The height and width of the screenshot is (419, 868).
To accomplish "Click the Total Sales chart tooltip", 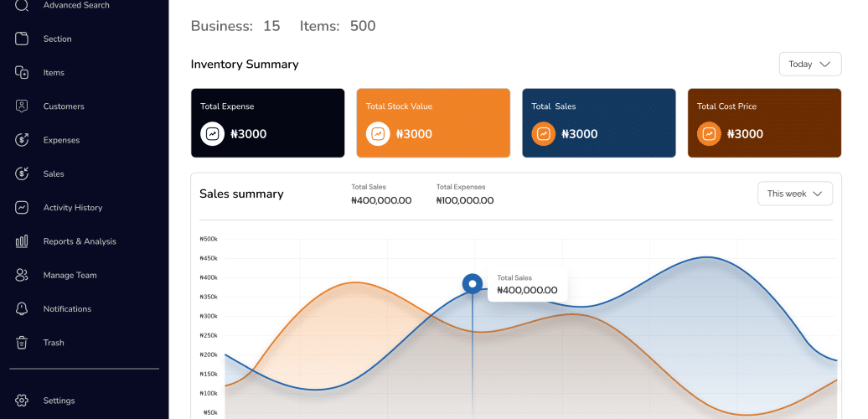I will (527, 285).
